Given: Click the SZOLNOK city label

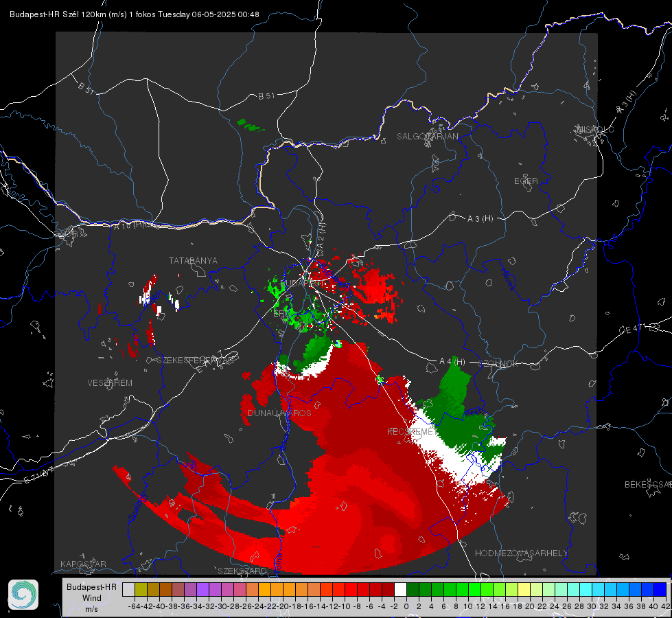Looking at the screenshot, I should coord(500,364).
